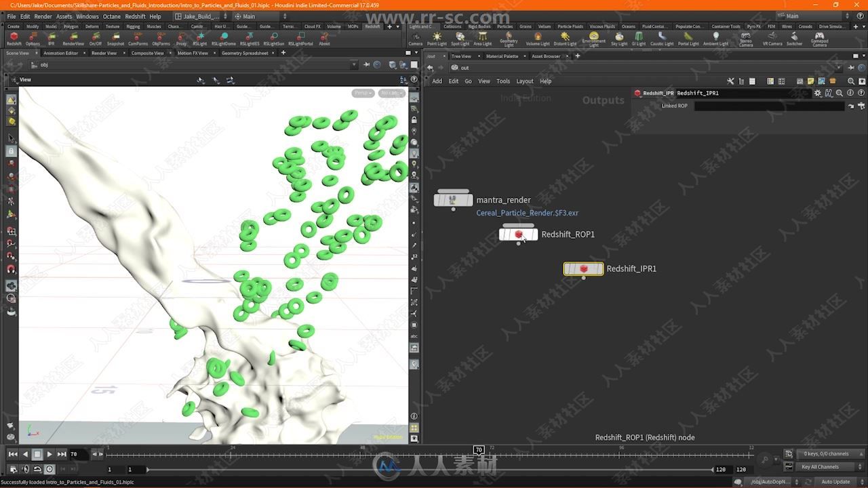Add a VR Camera
868x488 pixels.
click(772, 38)
